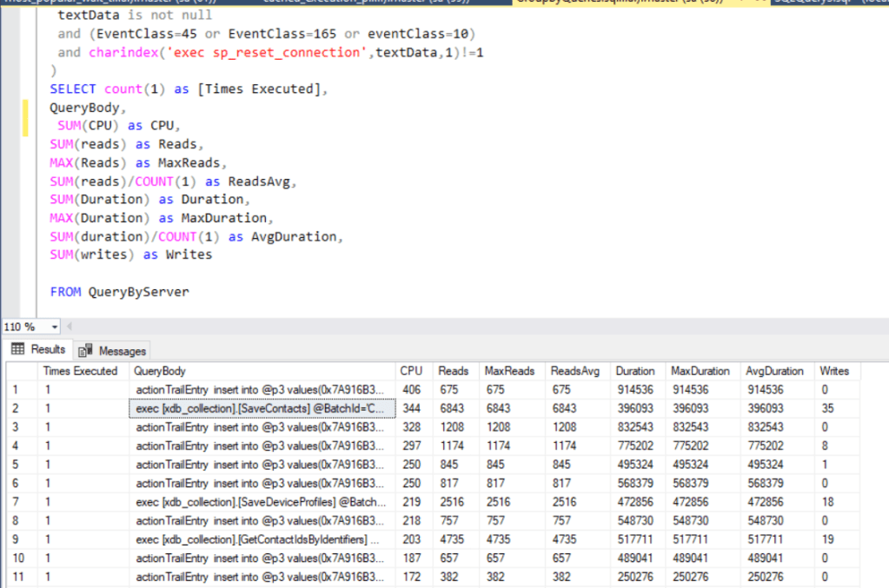Select the SaveContacts QueryBody cell
This screenshot has height=588, width=889.
(x=262, y=408)
